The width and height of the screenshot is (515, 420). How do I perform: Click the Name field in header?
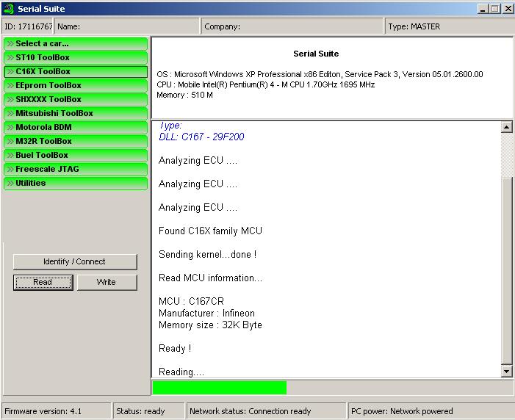(127, 26)
